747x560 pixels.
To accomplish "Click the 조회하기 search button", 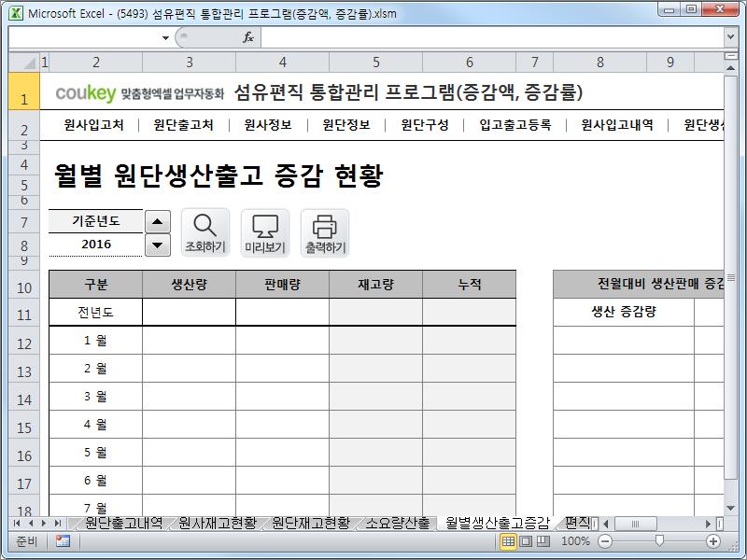I will click(205, 232).
